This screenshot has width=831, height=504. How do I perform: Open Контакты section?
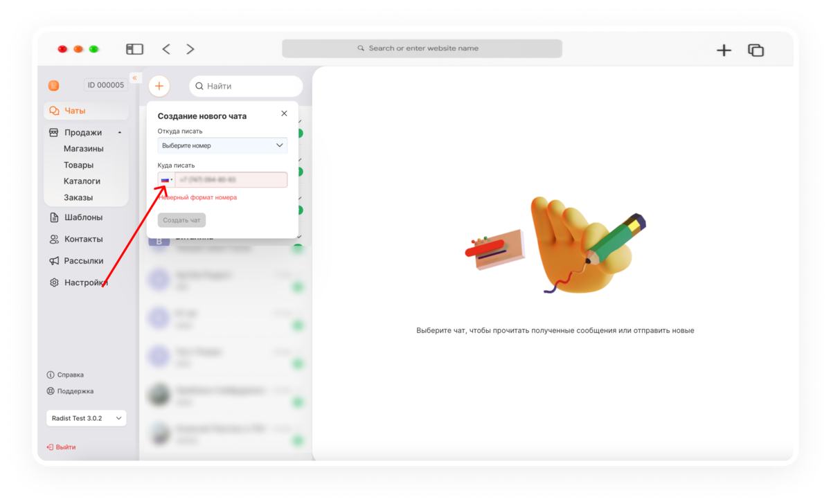point(83,239)
